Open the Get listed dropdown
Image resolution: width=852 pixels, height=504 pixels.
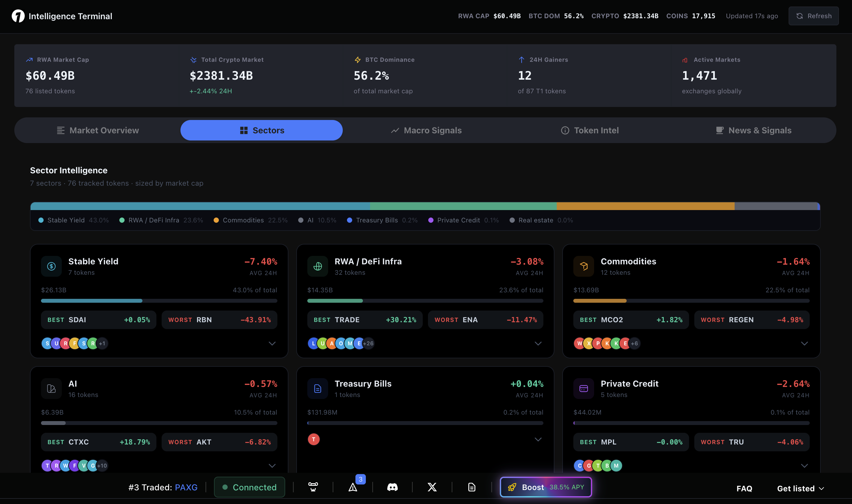[801, 488]
